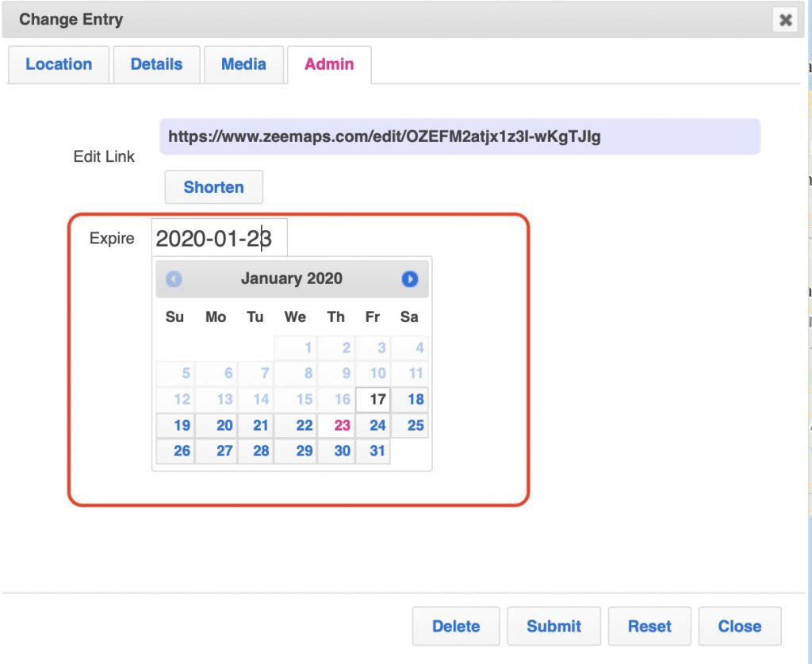Reset the form fields
Screen dimensions: 812x664
pyautogui.click(x=649, y=626)
